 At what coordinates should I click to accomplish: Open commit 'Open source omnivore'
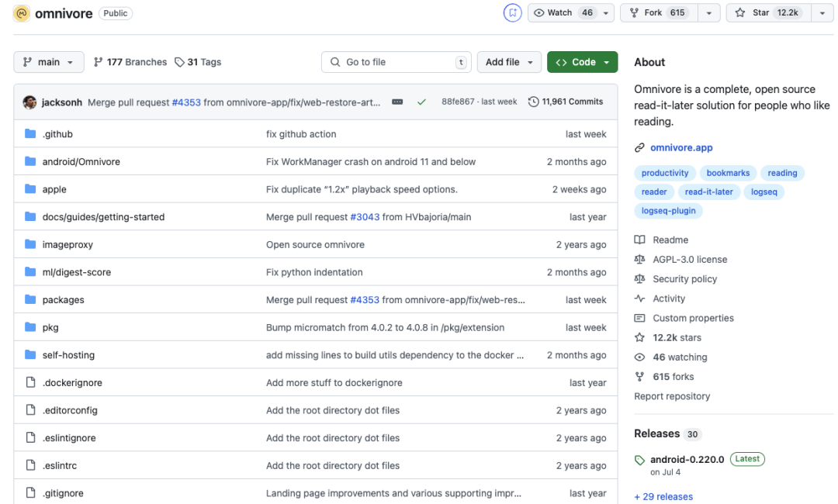pyautogui.click(x=315, y=244)
